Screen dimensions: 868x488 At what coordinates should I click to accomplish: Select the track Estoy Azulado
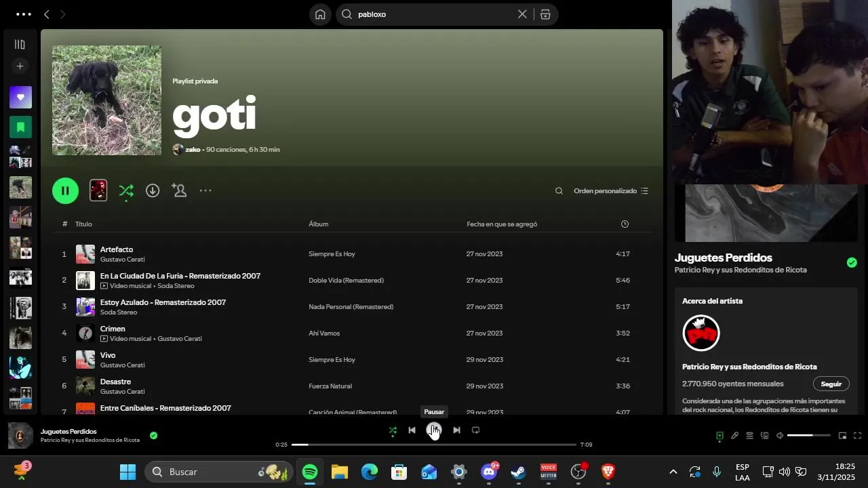point(163,302)
